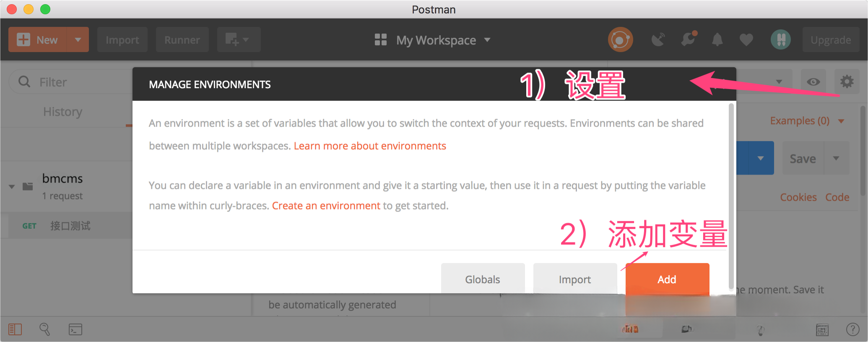
Task: Click the Import button in the toolbar
Action: point(122,40)
